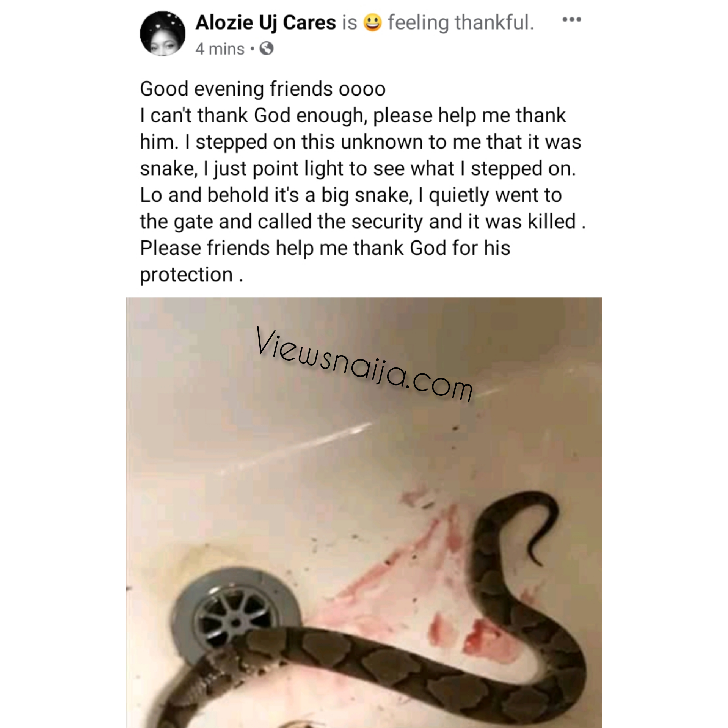Open the post's three-dot options menu
The height and width of the screenshot is (728, 728).
(x=572, y=20)
